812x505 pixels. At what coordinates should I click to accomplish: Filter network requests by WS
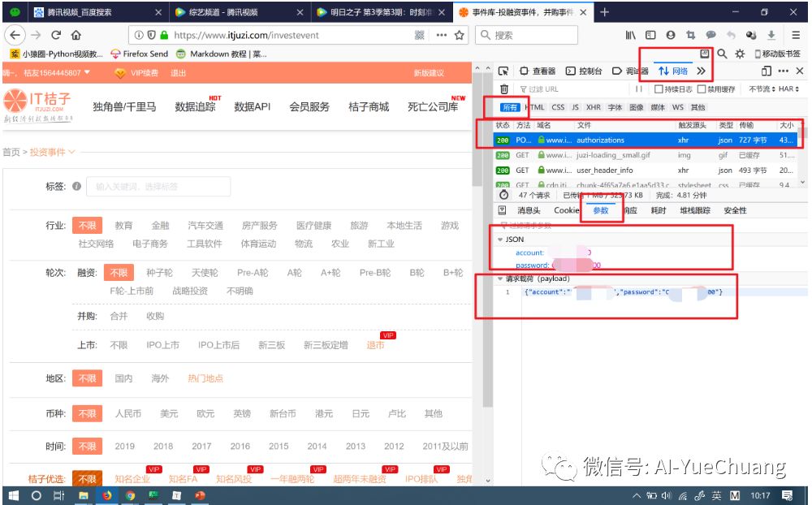click(x=678, y=107)
